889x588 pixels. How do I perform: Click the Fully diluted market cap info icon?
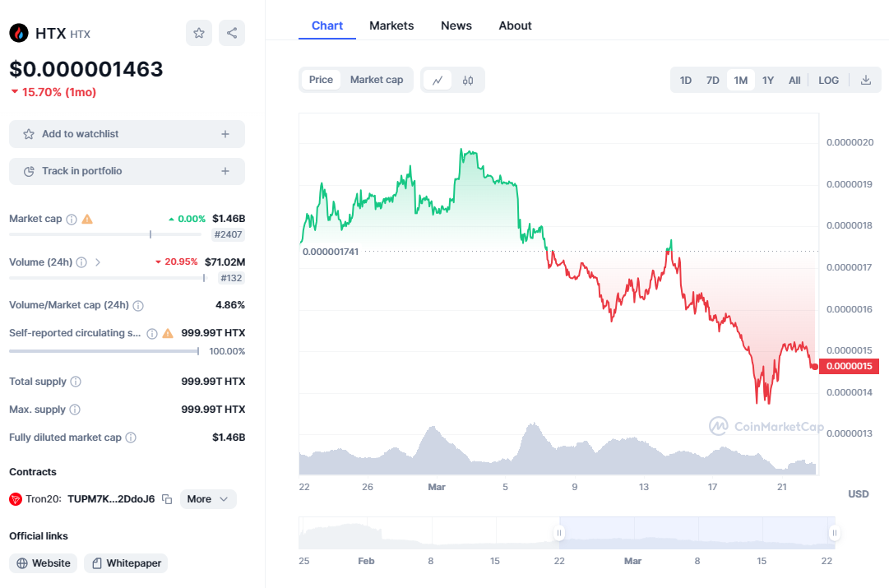click(x=131, y=438)
